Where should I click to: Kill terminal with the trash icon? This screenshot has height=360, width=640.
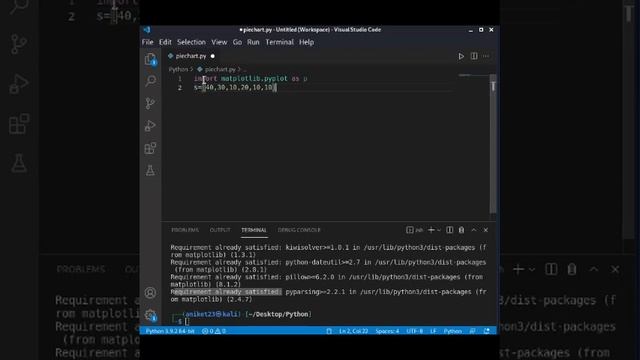click(x=461, y=230)
